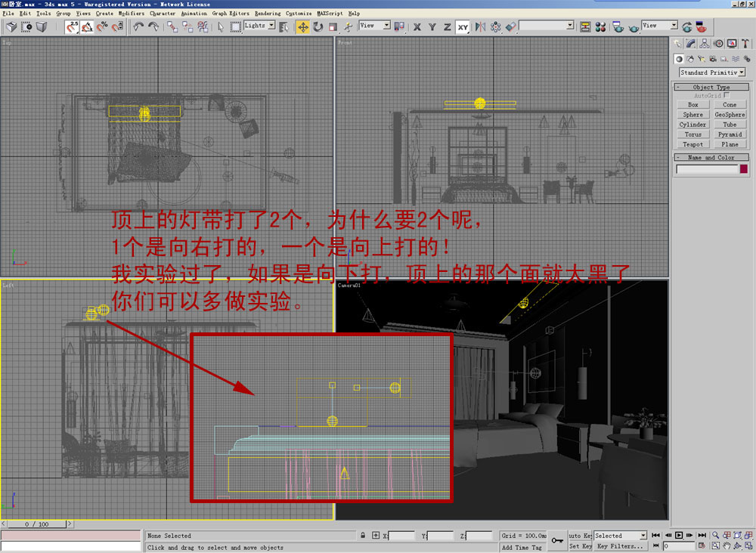Click the Play Animation button
The height and width of the screenshot is (553, 756).
point(679,535)
